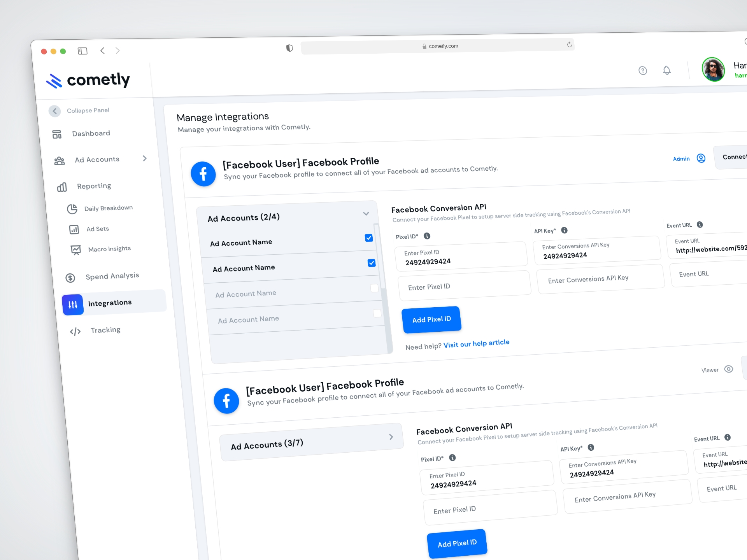Click the first Add Pixel ID button
This screenshot has height=560, width=747.
(x=431, y=319)
